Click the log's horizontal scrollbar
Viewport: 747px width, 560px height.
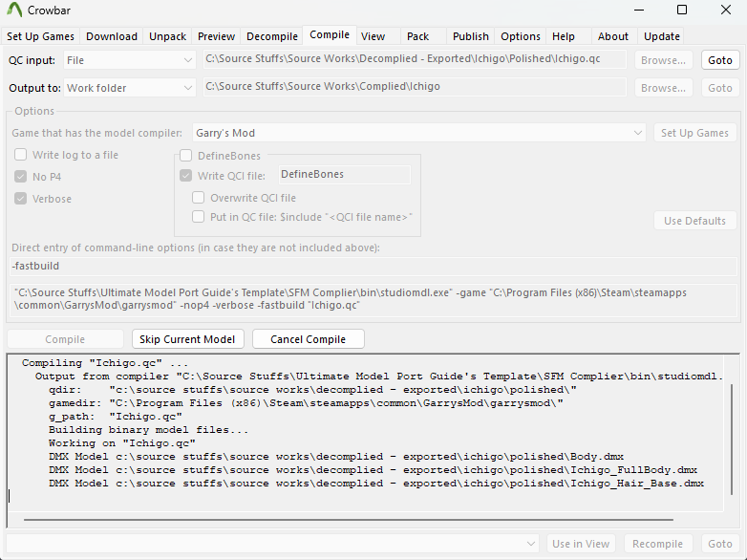[x=348, y=520]
